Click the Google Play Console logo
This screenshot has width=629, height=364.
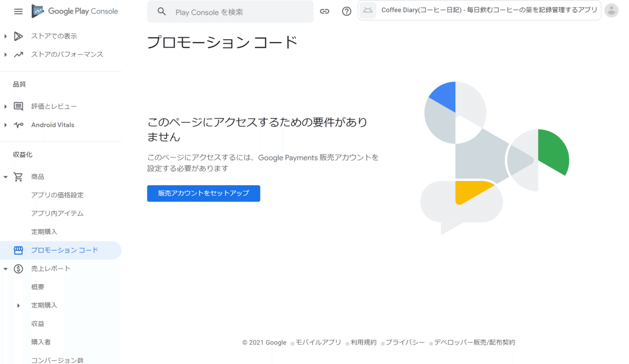click(x=74, y=11)
